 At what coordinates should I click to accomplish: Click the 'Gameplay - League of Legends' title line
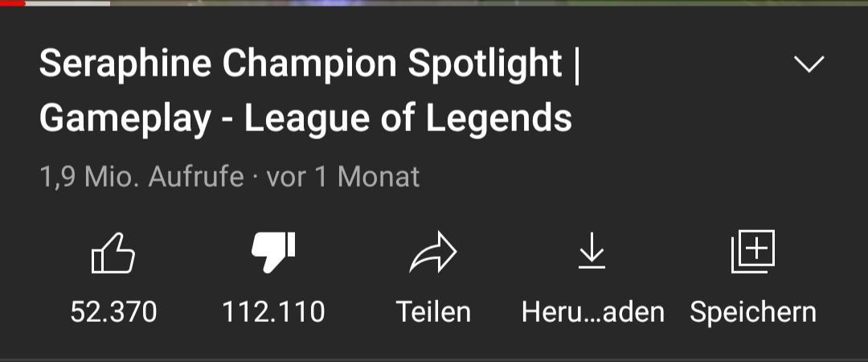click(305, 118)
